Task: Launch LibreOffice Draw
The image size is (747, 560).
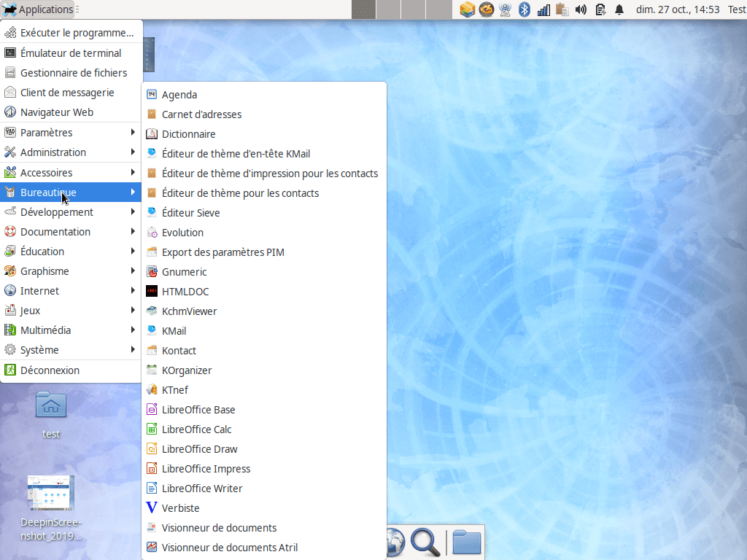Action: 264,449
